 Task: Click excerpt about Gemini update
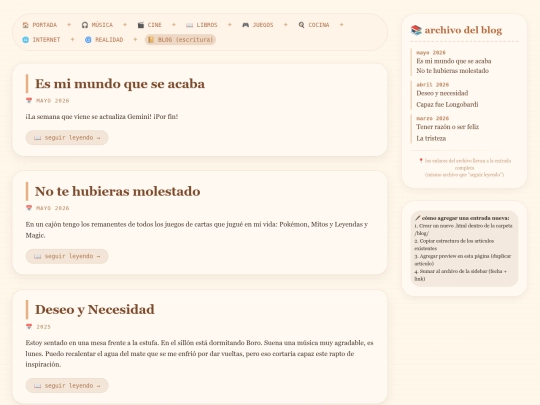pyautogui.click(x=102, y=117)
